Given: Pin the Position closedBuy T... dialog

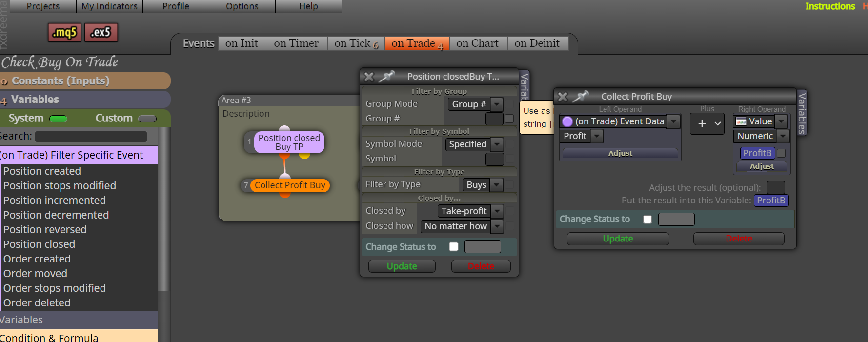Looking at the screenshot, I should 386,76.
